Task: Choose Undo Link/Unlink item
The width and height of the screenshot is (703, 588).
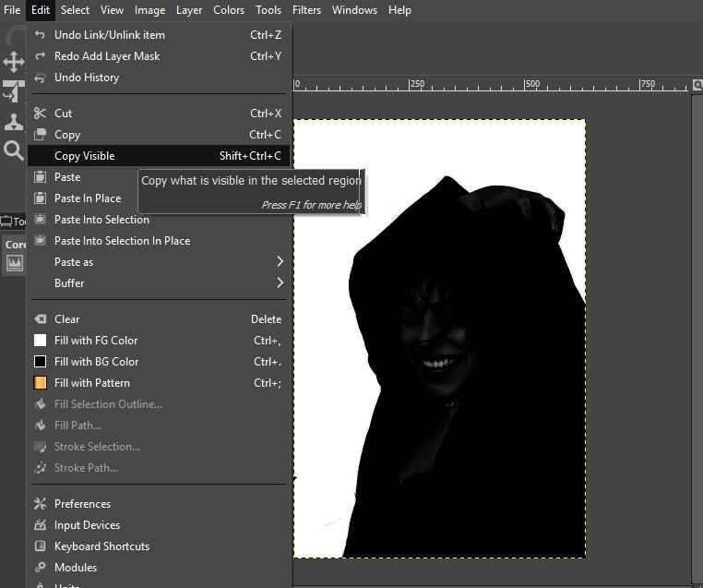Action: (159, 34)
